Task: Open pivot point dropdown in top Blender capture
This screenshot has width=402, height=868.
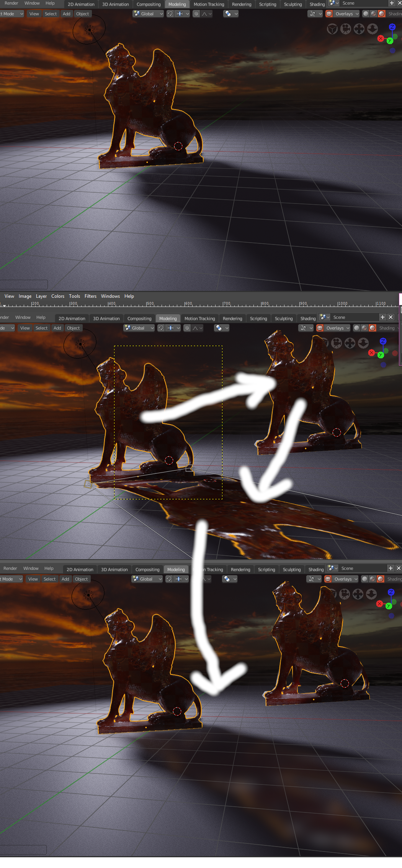Action: click(x=231, y=14)
